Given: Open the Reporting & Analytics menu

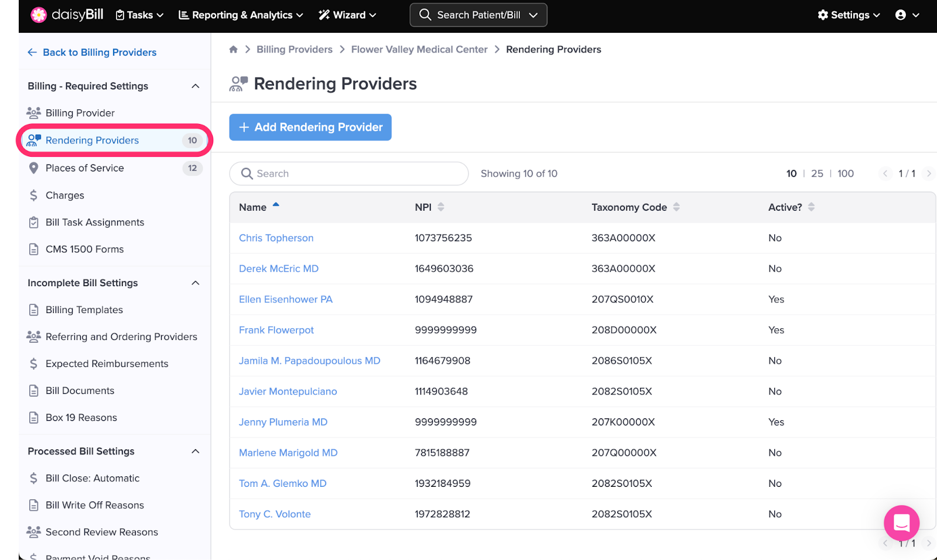Looking at the screenshot, I should [x=241, y=15].
